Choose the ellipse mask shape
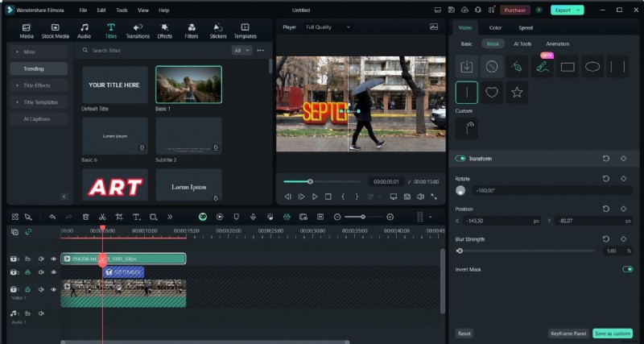 pos(592,67)
